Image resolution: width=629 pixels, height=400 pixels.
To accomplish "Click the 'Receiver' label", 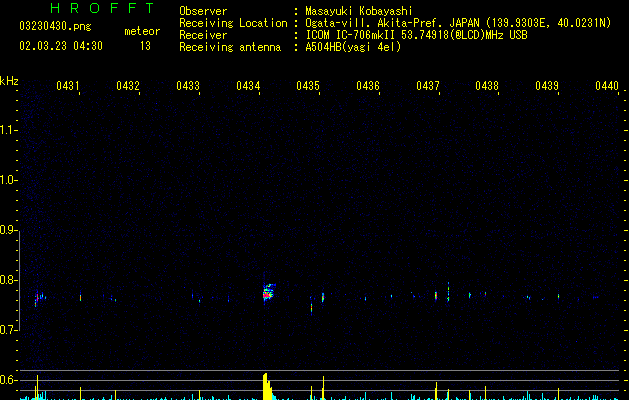I will point(203,35).
